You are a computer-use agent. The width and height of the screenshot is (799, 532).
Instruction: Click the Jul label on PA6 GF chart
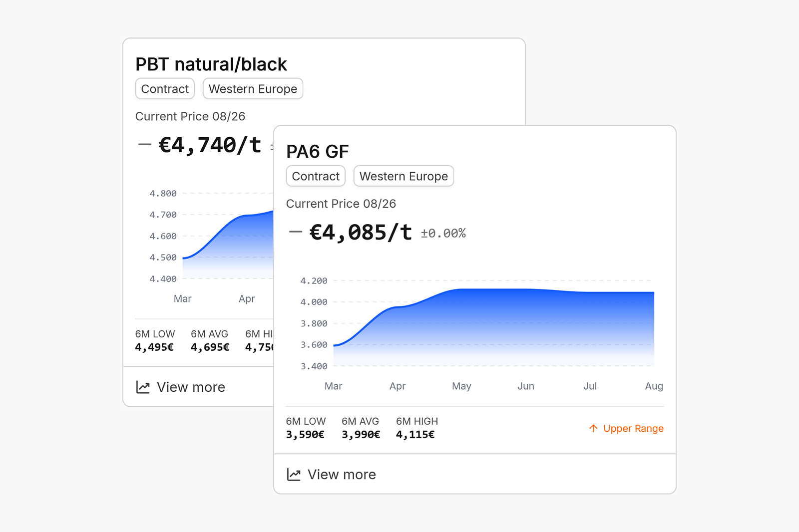590,386
